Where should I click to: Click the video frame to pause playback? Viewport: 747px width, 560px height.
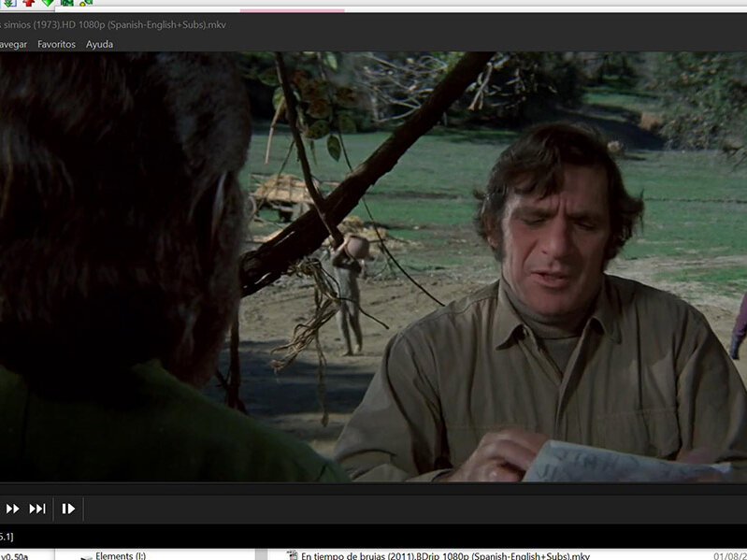(374, 266)
